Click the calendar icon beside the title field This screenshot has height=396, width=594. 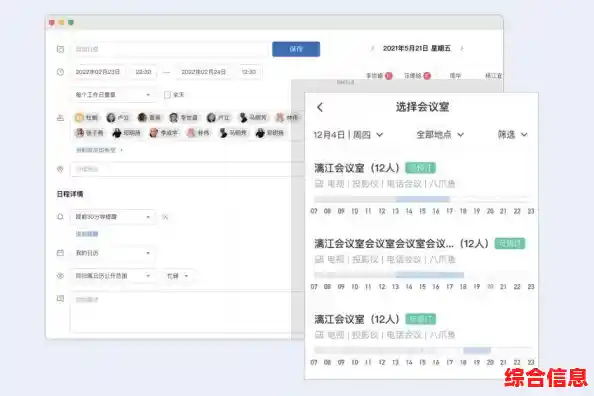coord(60,49)
